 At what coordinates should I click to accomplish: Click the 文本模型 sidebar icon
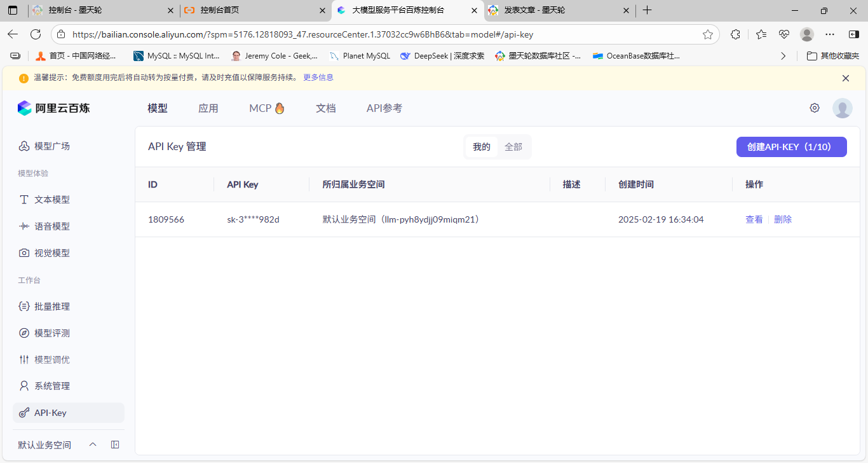[24, 200]
